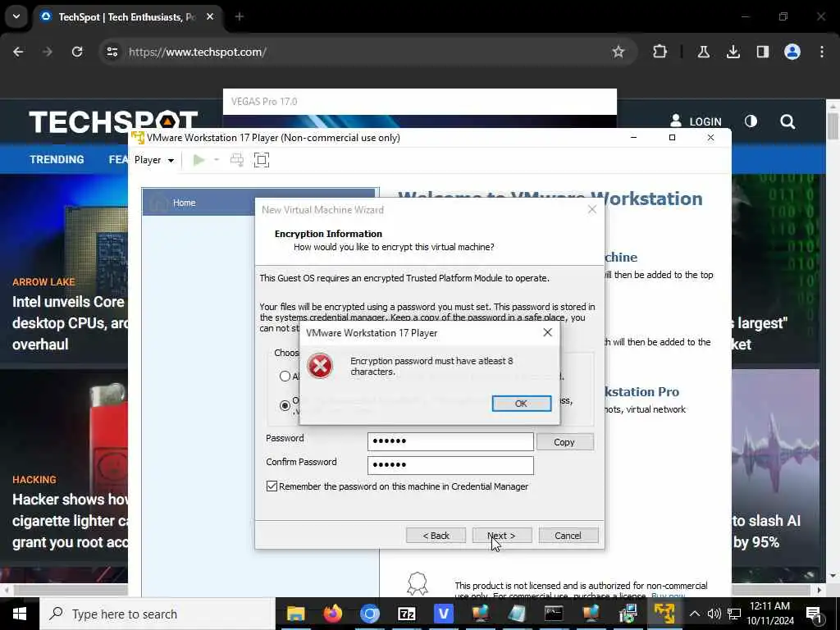Image resolution: width=840 pixels, height=630 pixels.
Task: Open TechSpot search magnifier icon
Action: (787, 121)
